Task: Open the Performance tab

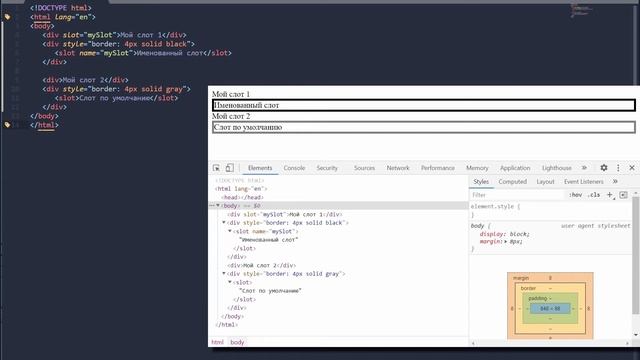Action: (x=438, y=168)
